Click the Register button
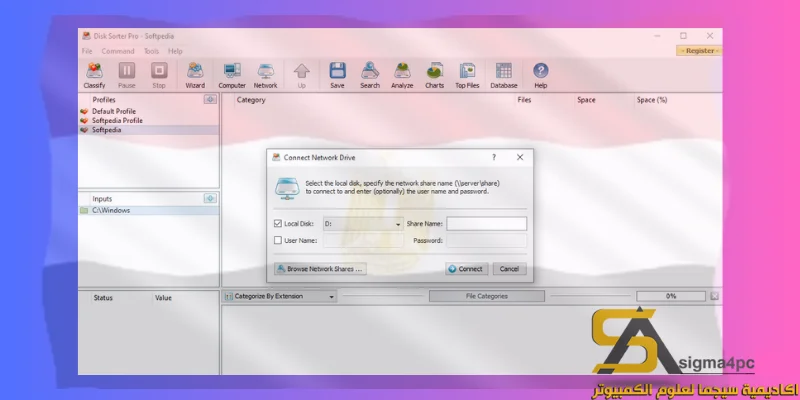 click(x=699, y=51)
